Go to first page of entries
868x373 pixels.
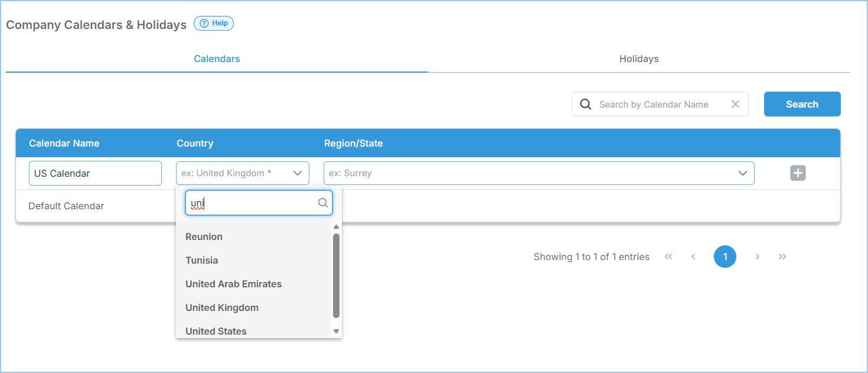(668, 257)
